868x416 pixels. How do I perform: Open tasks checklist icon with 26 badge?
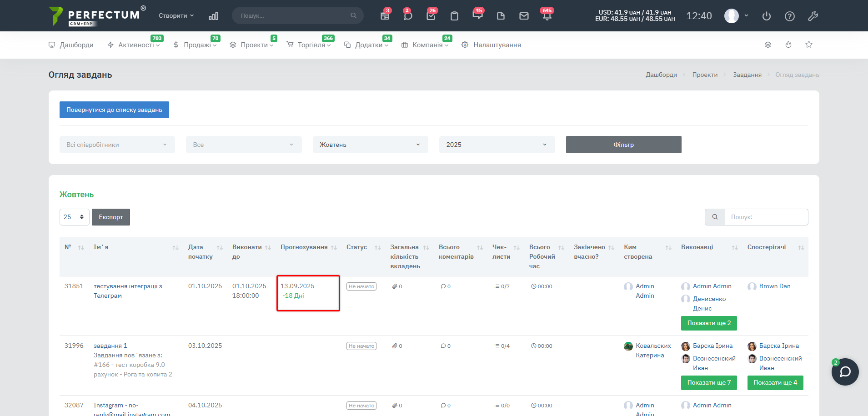431,16
